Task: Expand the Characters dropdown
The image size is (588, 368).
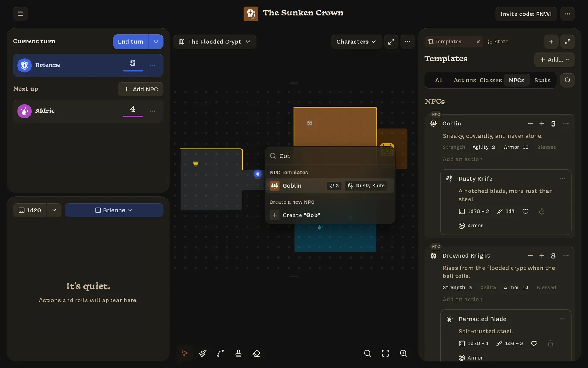Action: (356, 42)
